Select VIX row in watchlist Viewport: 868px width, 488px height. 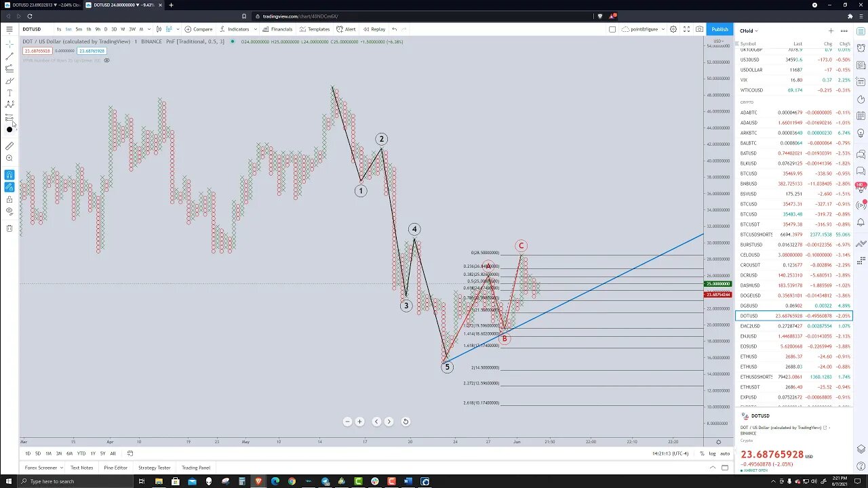795,80
